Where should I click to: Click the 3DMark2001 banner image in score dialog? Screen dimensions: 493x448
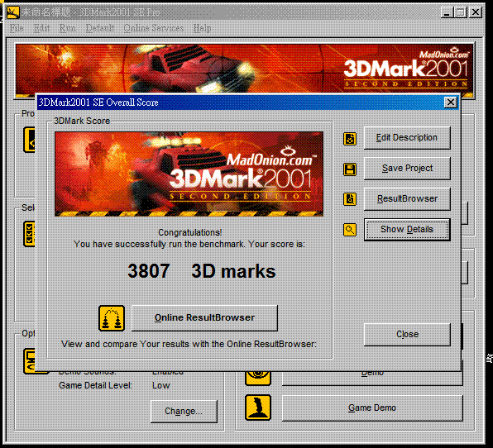pos(189,174)
